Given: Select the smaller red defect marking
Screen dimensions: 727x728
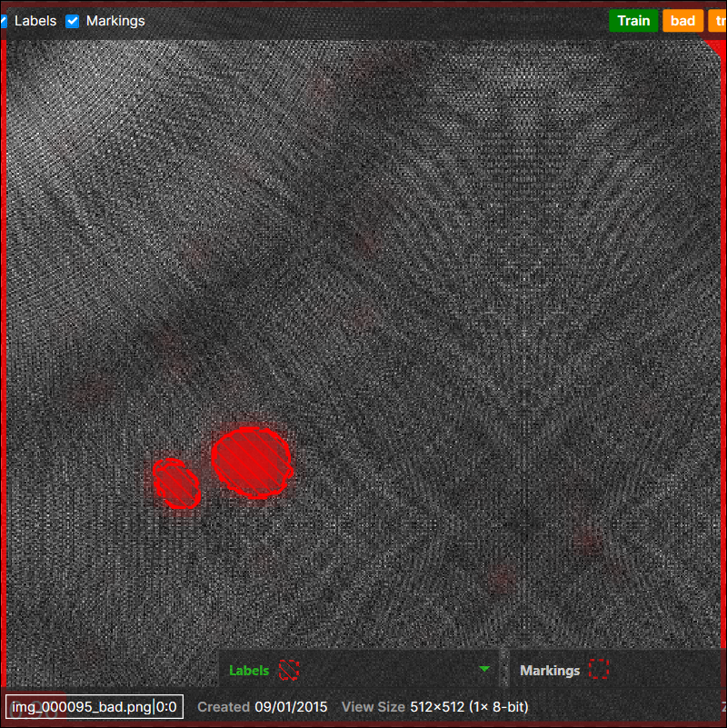Looking at the screenshot, I should click(176, 482).
